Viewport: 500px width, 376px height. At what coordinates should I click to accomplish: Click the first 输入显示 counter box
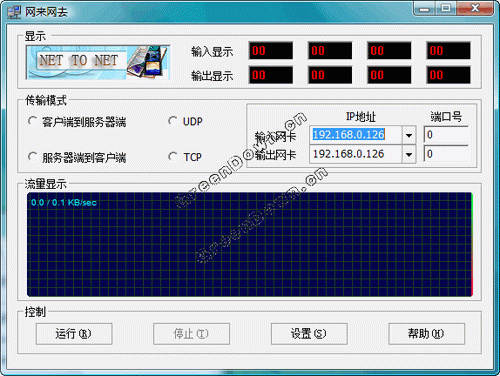coord(271,51)
